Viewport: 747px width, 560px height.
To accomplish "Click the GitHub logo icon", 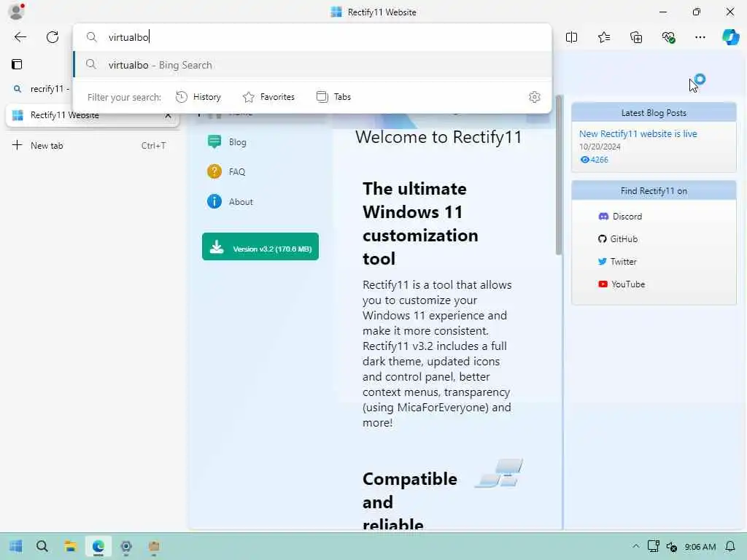I will [602, 239].
